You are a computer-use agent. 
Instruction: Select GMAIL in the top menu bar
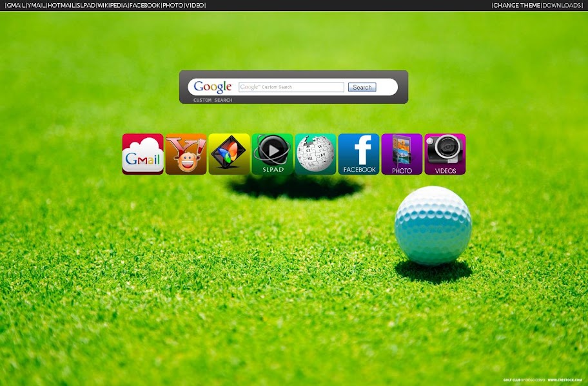tap(15, 5)
